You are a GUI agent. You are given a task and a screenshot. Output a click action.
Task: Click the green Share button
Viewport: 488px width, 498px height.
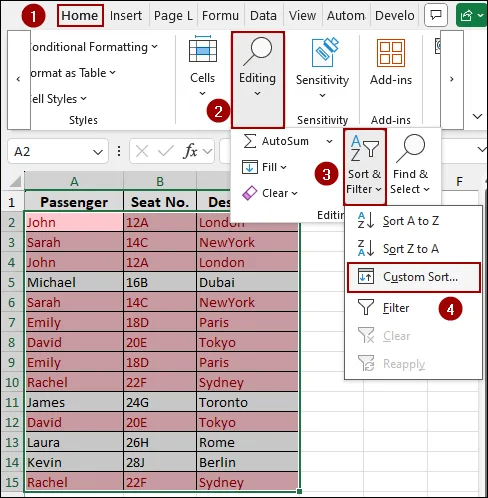tap(471, 15)
